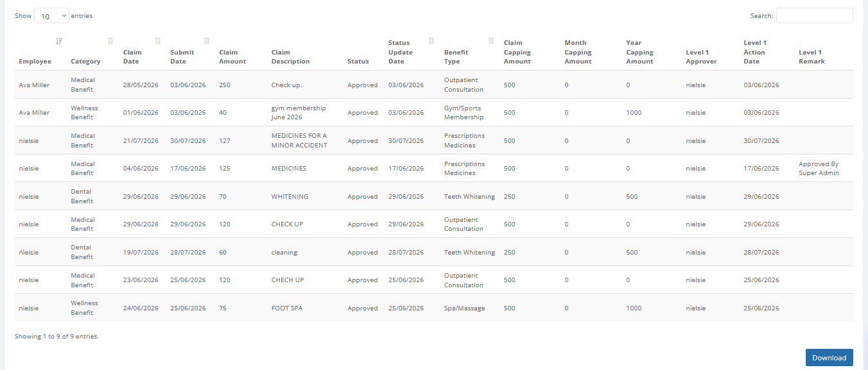Click claim date 19/07/2026
The height and width of the screenshot is (370, 868).
pos(141,253)
